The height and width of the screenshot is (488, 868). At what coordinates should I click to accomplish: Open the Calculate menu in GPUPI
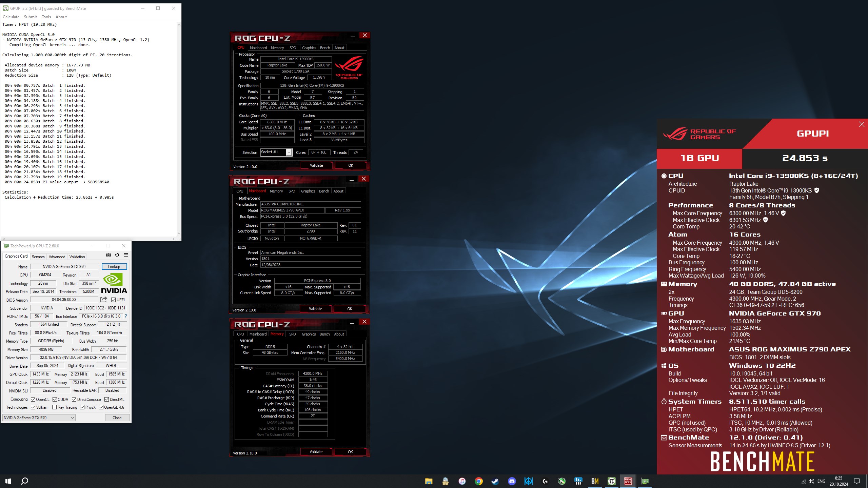(11, 17)
